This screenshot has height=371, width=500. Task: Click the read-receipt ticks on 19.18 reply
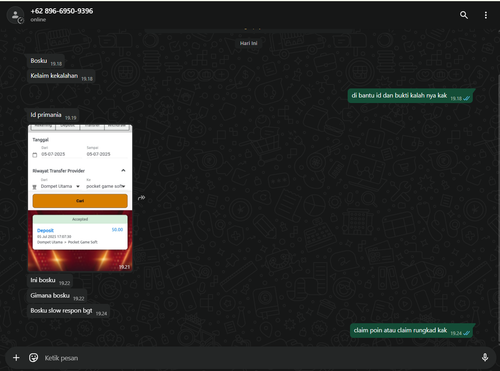[467, 98]
